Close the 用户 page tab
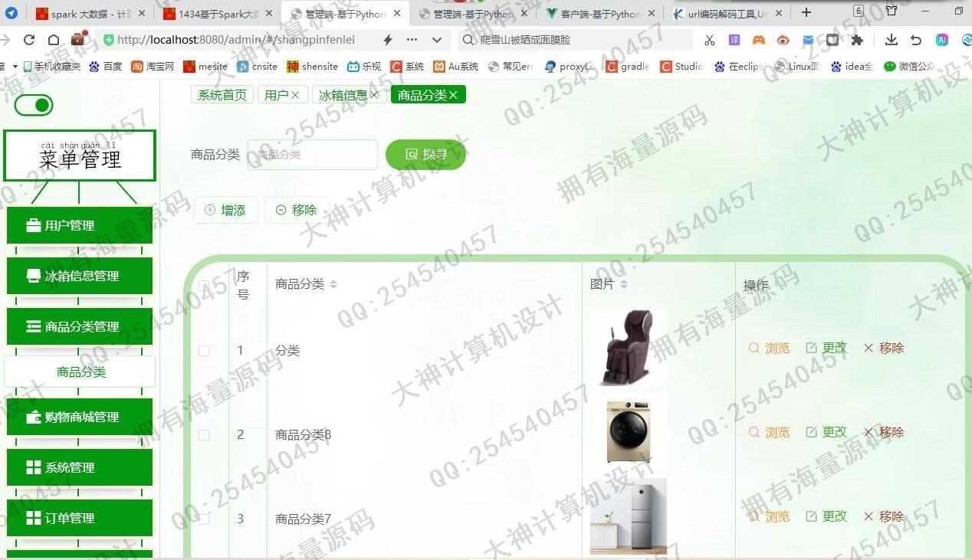Screen dimensions: 972x560 (x=295, y=95)
